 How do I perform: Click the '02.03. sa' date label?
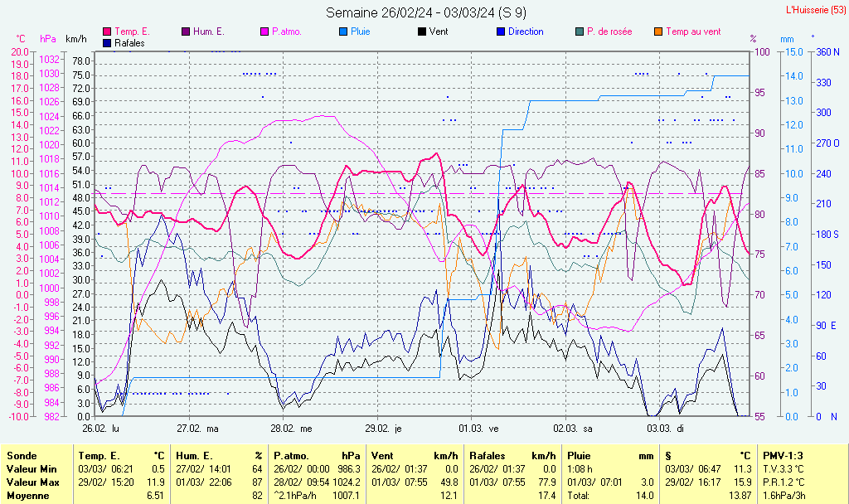[x=573, y=429]
